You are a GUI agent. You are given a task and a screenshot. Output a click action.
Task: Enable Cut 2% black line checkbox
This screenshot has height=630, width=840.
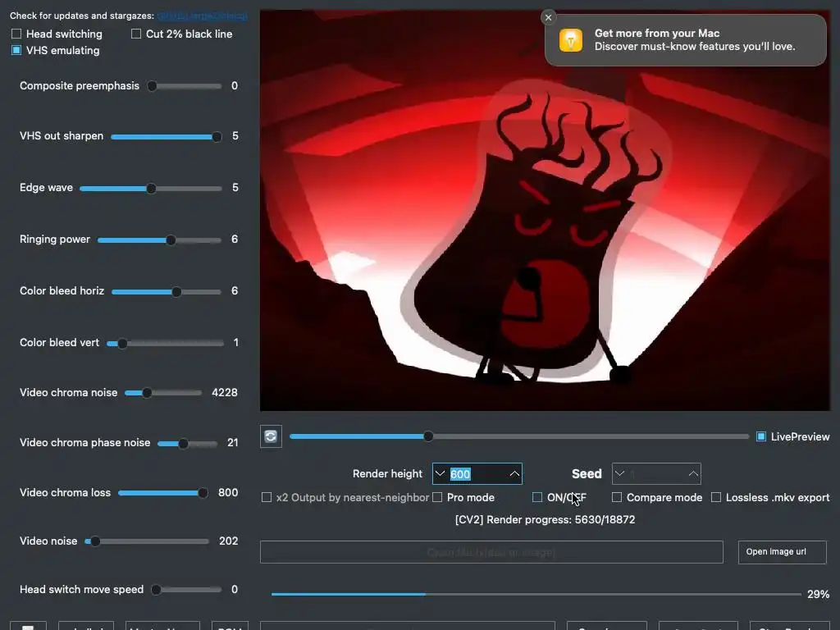[136, 34]
